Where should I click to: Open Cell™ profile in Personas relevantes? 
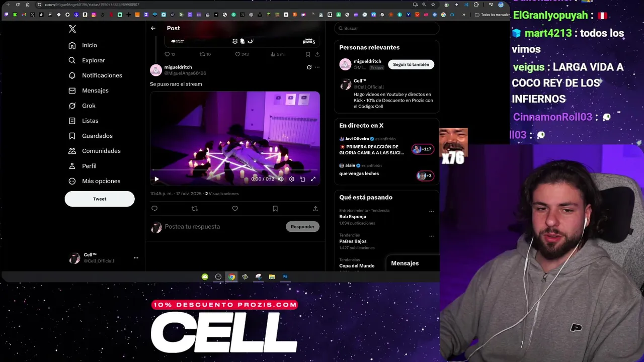[360, 81]
